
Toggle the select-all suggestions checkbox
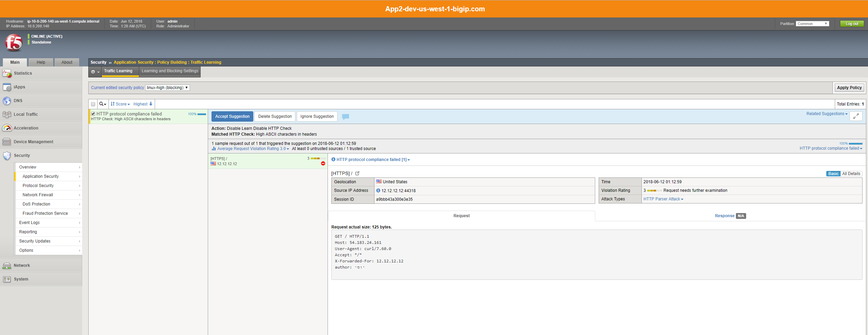point(93,104)
